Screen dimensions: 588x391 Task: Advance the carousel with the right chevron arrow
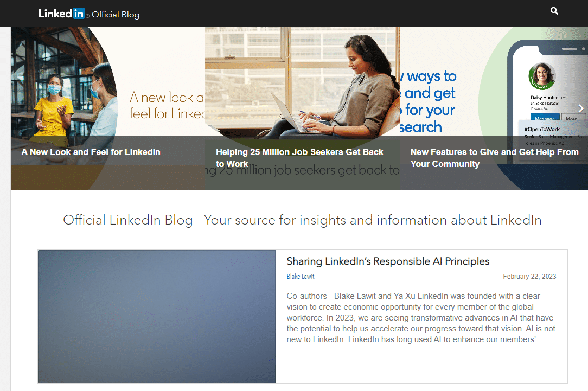(580, 108)
